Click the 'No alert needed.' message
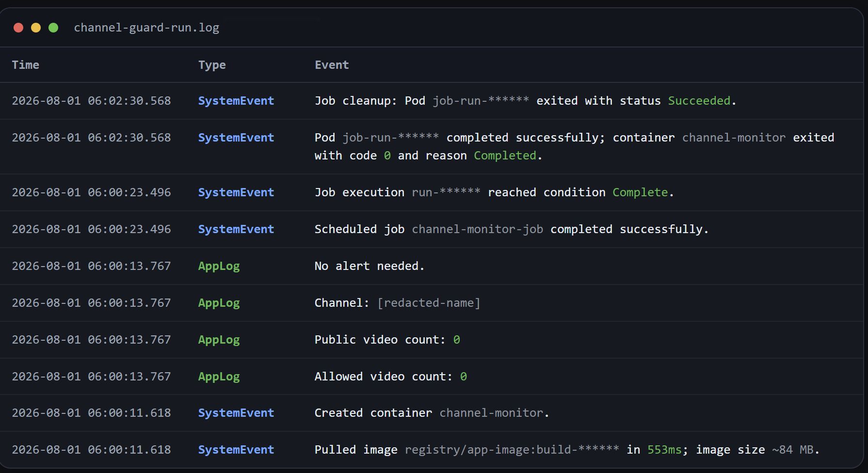Screen dimensions: 868x473 (x=370, y=266)
